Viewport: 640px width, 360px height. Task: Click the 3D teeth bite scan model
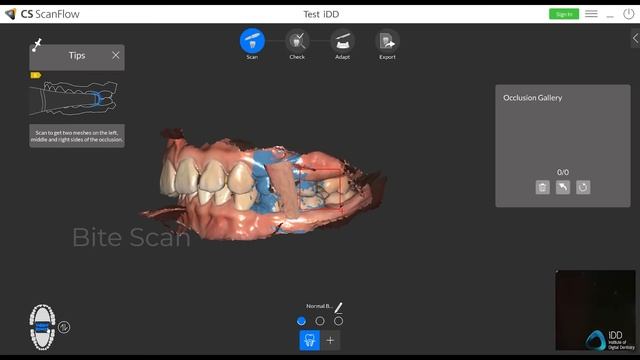point(263,186)
